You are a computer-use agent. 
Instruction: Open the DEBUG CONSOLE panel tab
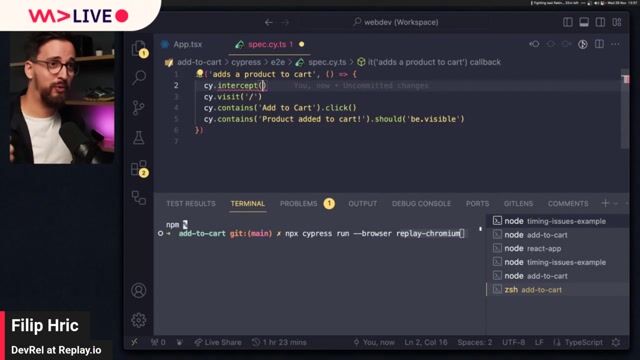click(x=421, y=204)
